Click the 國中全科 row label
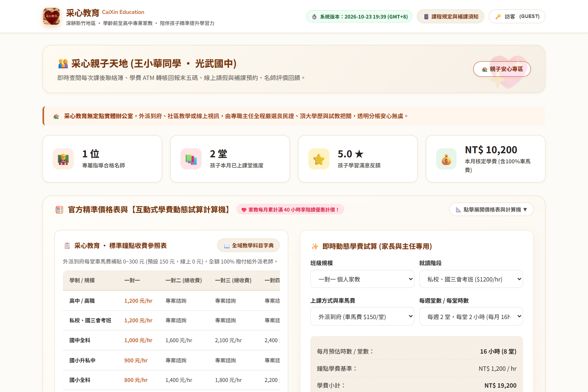 [80, 340]
